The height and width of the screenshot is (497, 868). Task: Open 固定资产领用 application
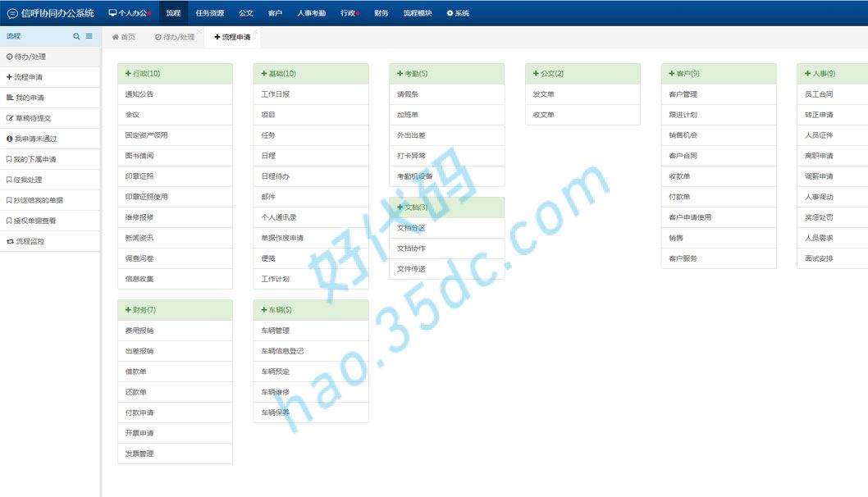click(x=175, y=135)
